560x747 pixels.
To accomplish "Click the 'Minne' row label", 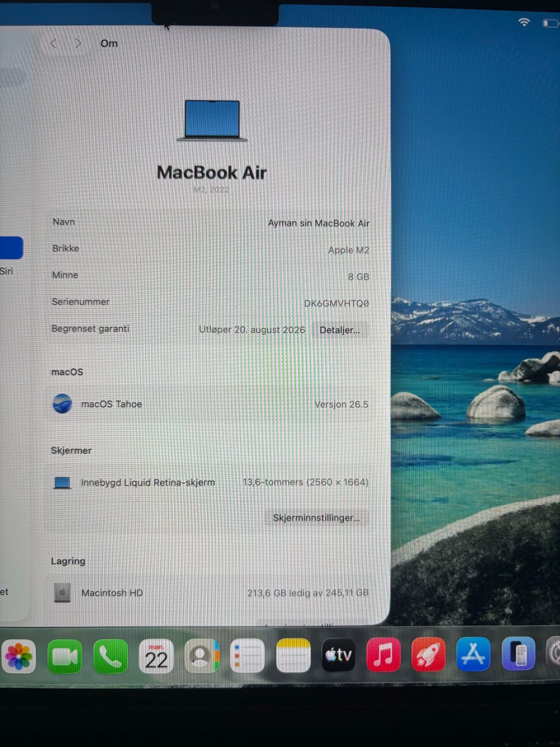I will (x=65, y=275).
